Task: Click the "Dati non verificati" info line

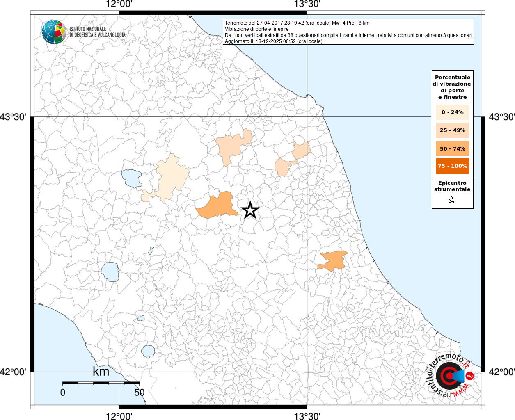Action: tap(349, 35)
